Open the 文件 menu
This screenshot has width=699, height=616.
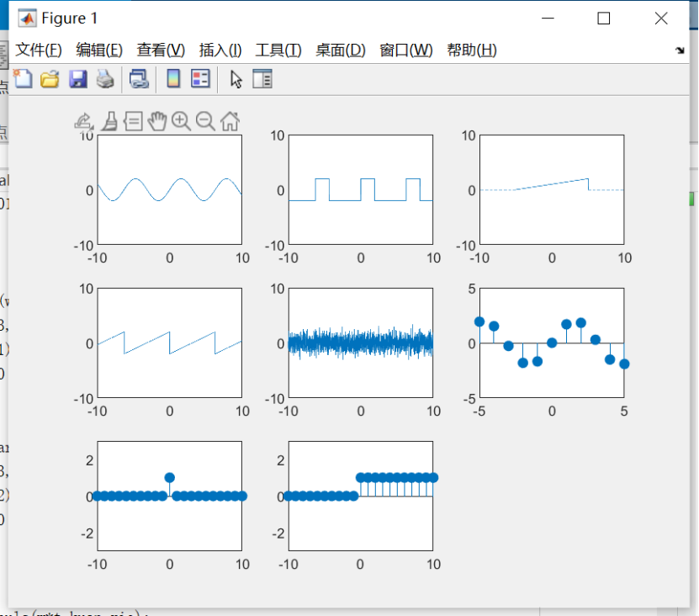34,50
